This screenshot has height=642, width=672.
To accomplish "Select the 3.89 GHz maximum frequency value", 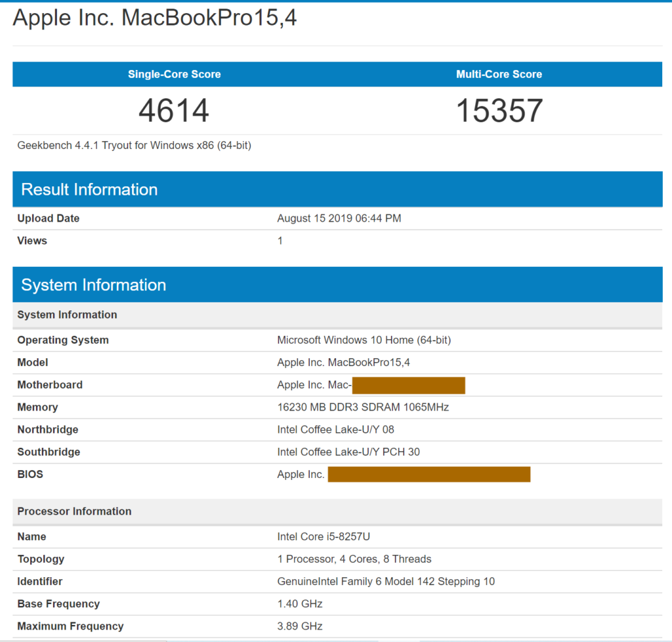I will coord(299,626).
